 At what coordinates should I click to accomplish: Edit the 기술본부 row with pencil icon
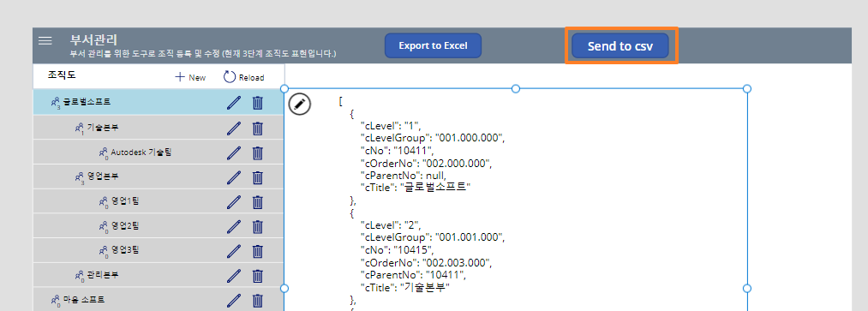(x=234, y=129)
